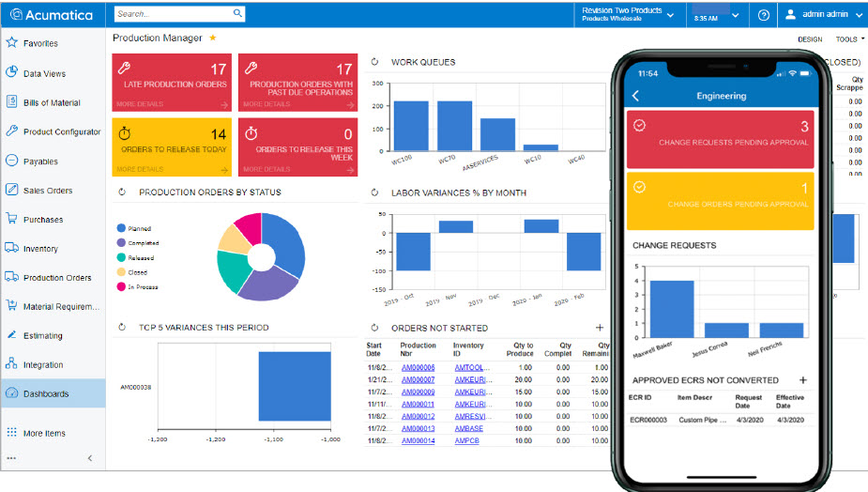Open admin admin user menu
The image size is (868, 492).
[x=824, y=14]
